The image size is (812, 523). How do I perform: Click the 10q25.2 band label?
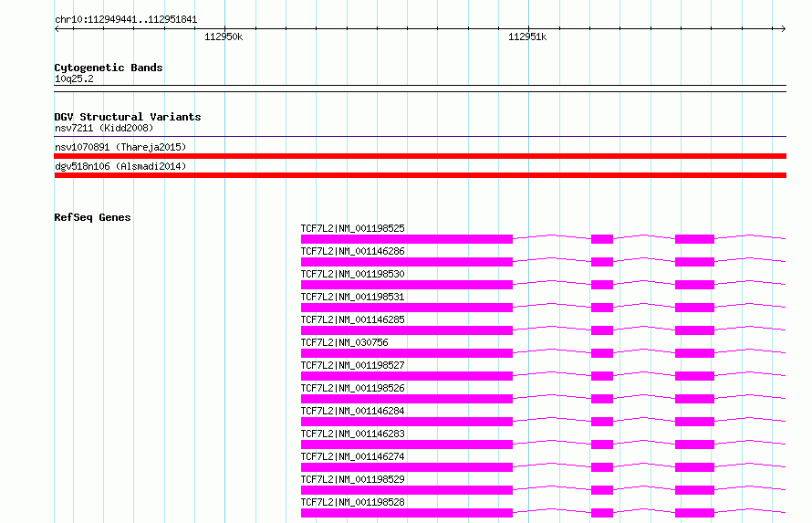pyautogui.click(x=74, y=78)
